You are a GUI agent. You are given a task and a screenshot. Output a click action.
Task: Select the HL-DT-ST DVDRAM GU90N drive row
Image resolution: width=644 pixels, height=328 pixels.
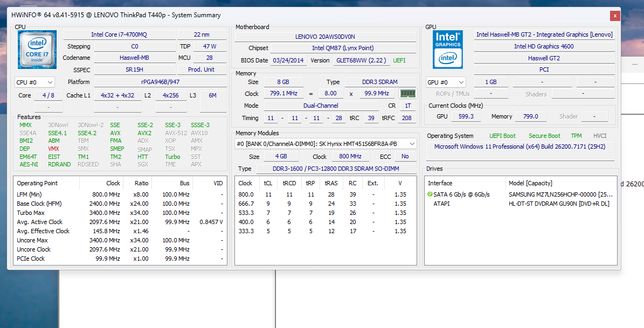tap(521, 204)
